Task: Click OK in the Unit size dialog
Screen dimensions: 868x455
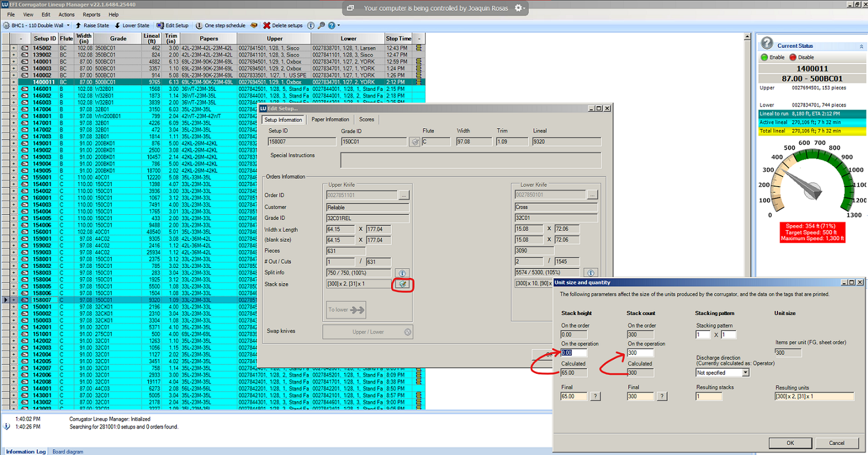Action: (x=790, y=443)
